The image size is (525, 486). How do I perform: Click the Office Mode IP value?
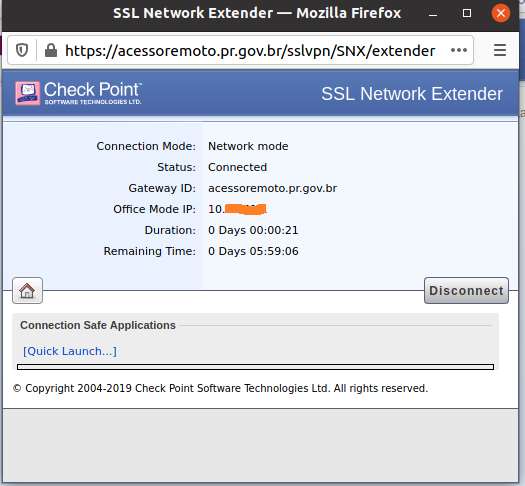pos(237,209)
